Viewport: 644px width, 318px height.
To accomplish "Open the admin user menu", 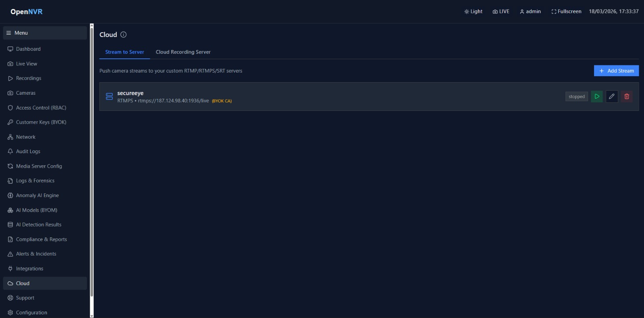I will (x=530, y=12).
